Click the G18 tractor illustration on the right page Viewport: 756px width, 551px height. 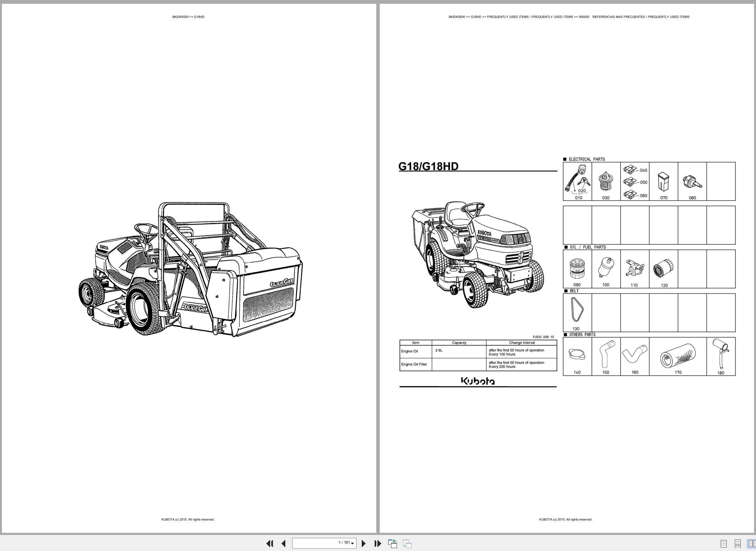point(477,254)
